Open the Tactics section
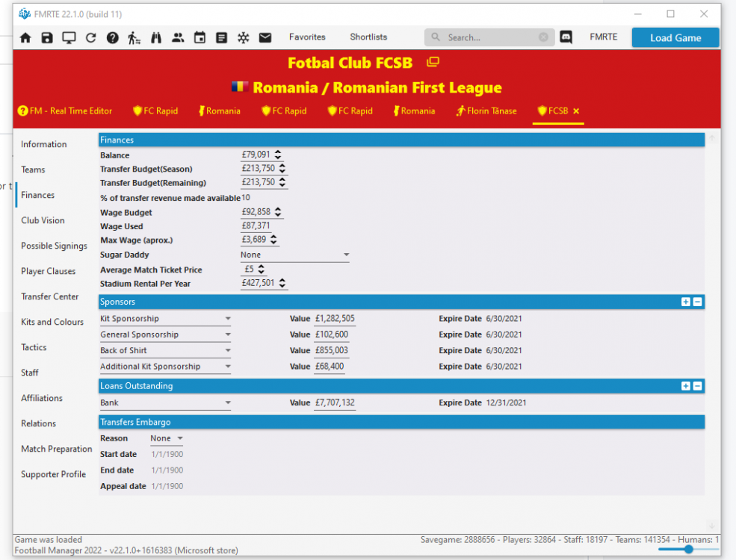This screenshot has width=736, height=560. 34,347
